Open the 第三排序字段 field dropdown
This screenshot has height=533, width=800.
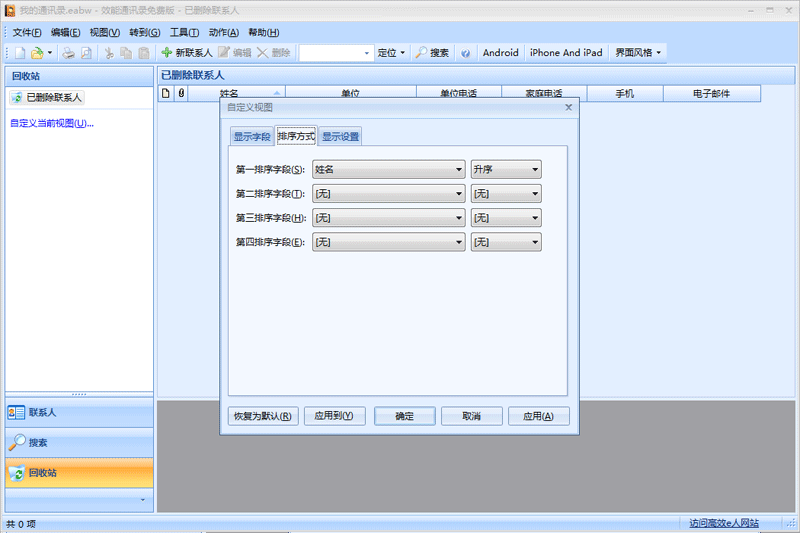389,218
